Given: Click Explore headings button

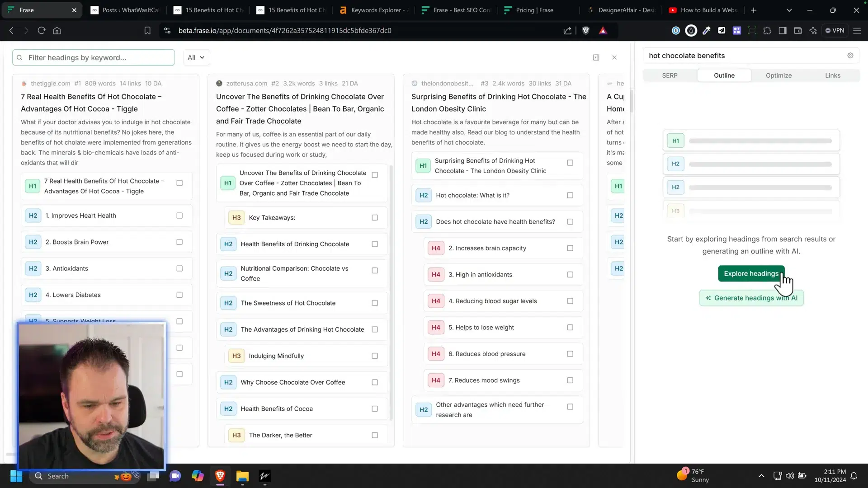Looking at the screenshot, I should click(751, 273).
